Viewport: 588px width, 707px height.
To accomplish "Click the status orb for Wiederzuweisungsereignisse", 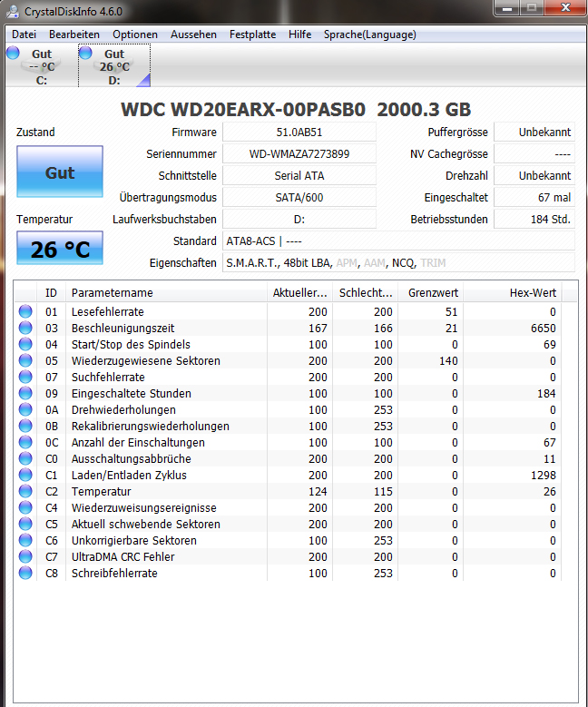I will (x=25, y=507).
